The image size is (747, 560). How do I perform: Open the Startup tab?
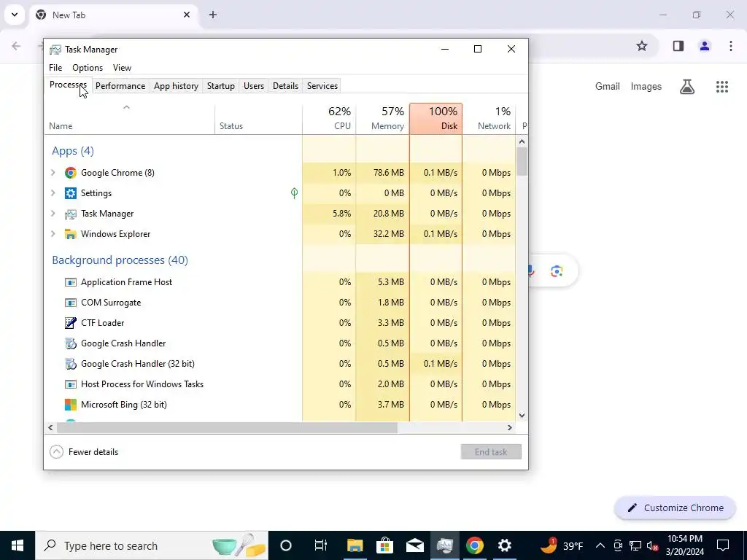(x=220, y=86)
